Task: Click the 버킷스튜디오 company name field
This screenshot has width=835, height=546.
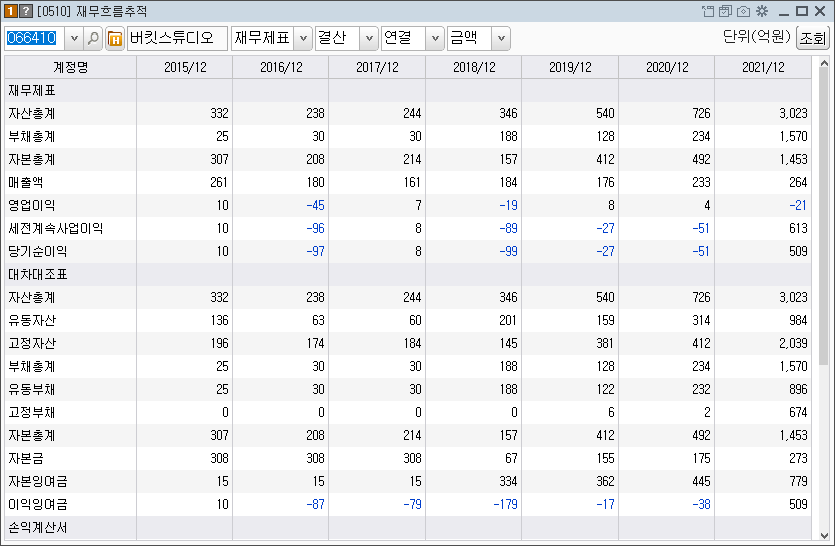Action: coord(177,38)
